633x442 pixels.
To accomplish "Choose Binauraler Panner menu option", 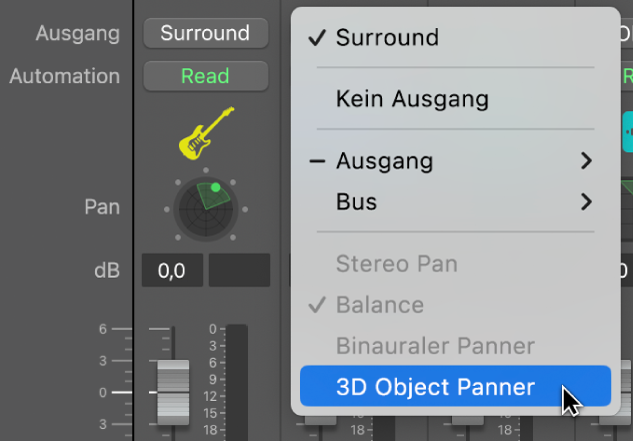I will coord(435,346).
